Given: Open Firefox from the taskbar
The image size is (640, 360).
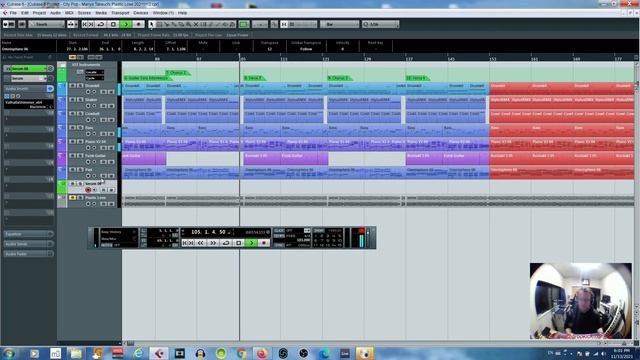Looking at the screenshot, I should point(262,353).
